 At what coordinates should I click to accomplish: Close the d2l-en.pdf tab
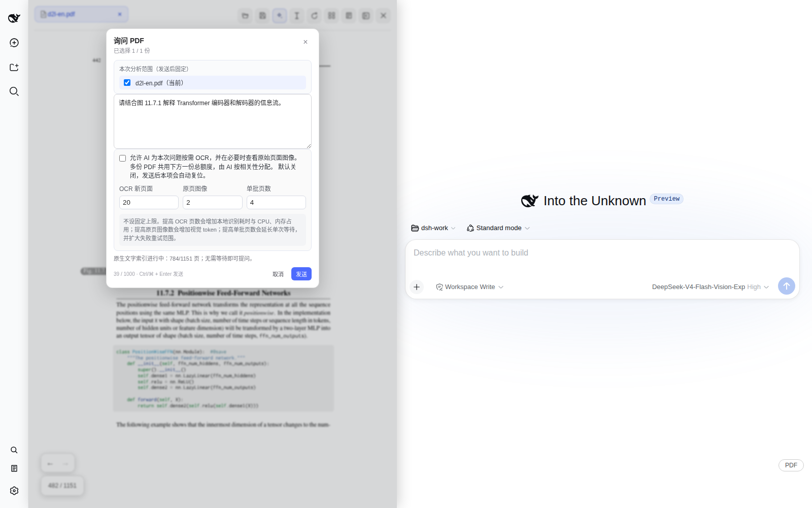(x=120, y=14)
